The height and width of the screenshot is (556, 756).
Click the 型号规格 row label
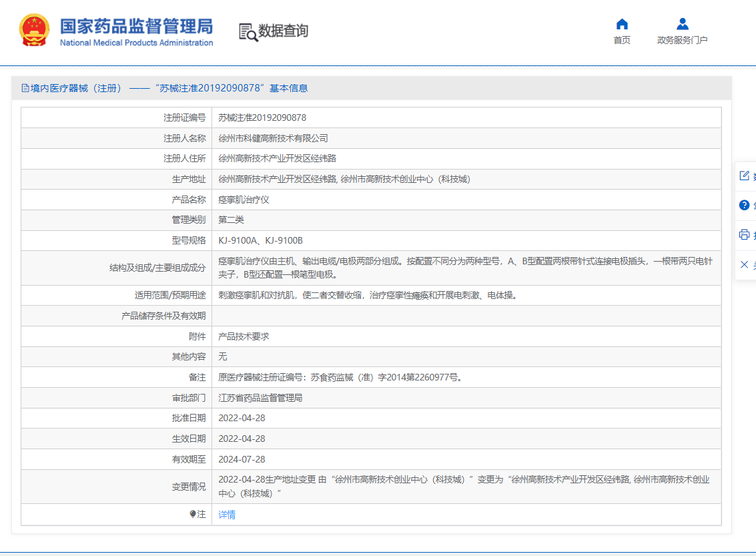click(x=189, y=241)
